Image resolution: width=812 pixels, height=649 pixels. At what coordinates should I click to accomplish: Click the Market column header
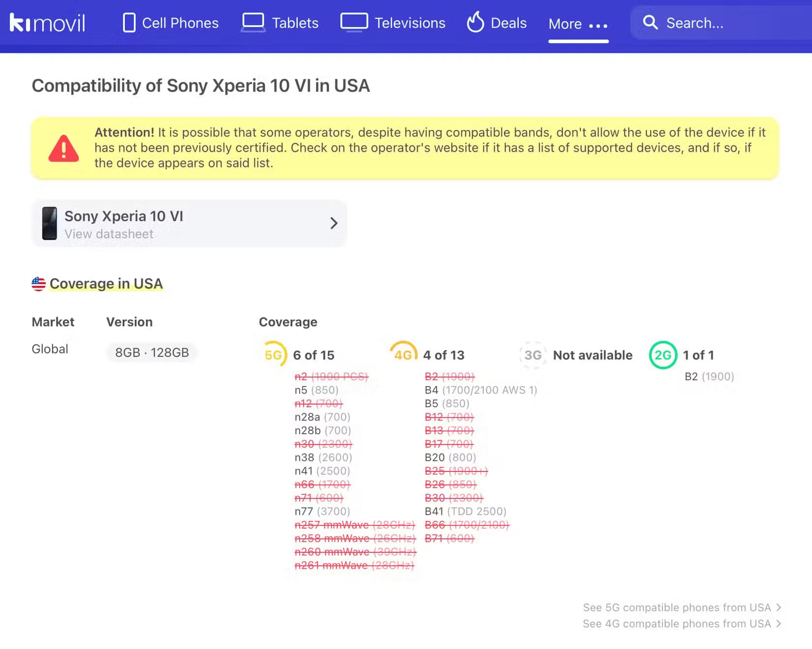[x=53, y=322]
